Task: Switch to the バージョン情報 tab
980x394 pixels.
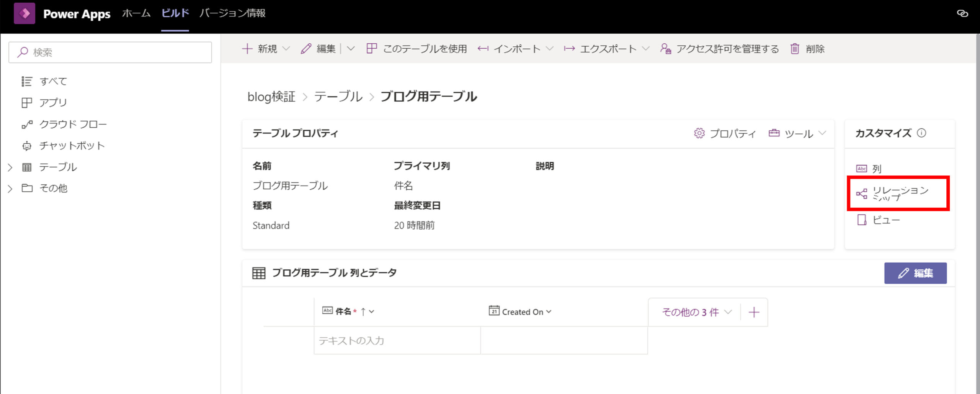Action: click(x=232, y=13)
